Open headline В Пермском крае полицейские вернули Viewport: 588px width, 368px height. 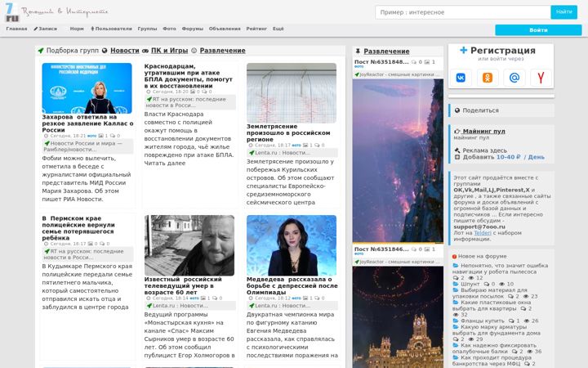[78, 228]
